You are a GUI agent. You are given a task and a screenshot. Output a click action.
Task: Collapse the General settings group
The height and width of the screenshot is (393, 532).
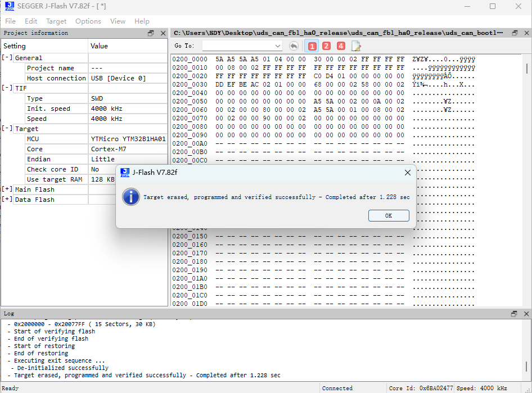point(7,58)
